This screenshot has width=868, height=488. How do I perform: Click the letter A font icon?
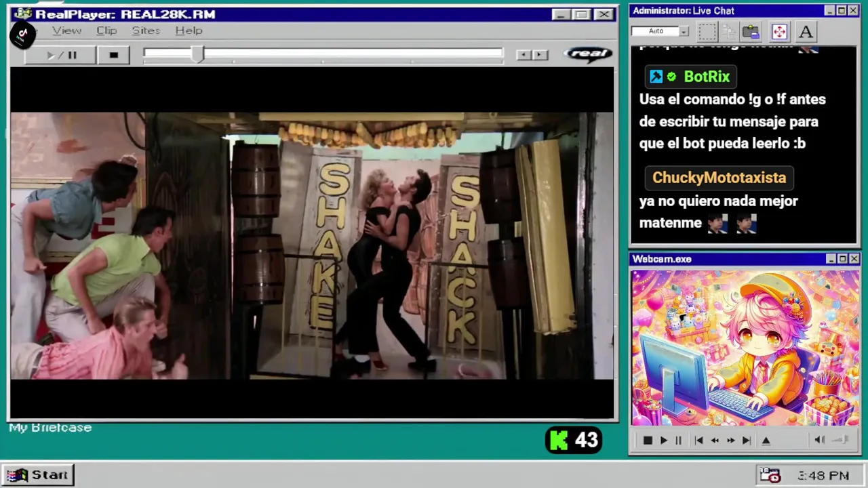806,31
